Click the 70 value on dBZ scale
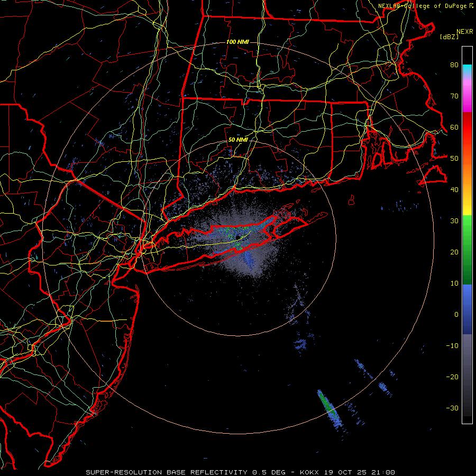This screenshot has height=476, width=476. [x=454, y=96]
